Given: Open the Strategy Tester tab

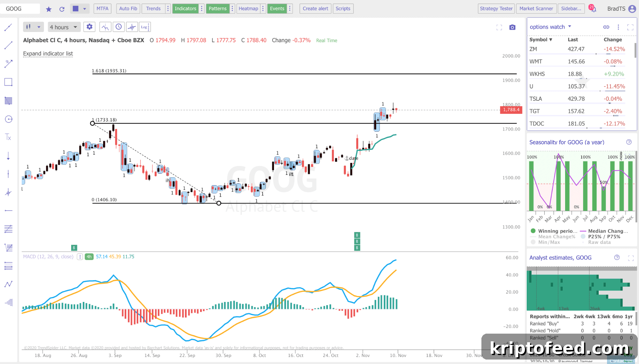Looking at the screenshot, I should (496, 9).
